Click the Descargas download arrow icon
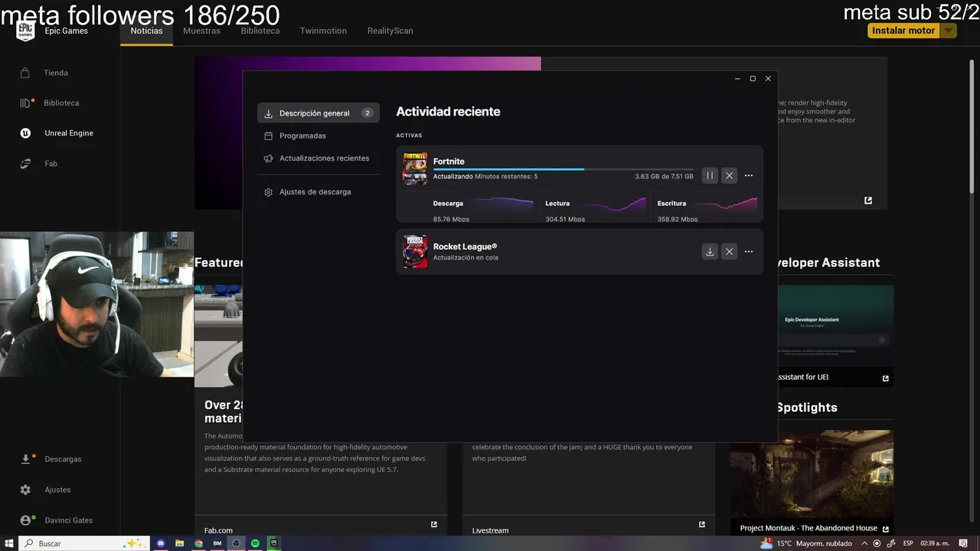 tap(25, 459)
